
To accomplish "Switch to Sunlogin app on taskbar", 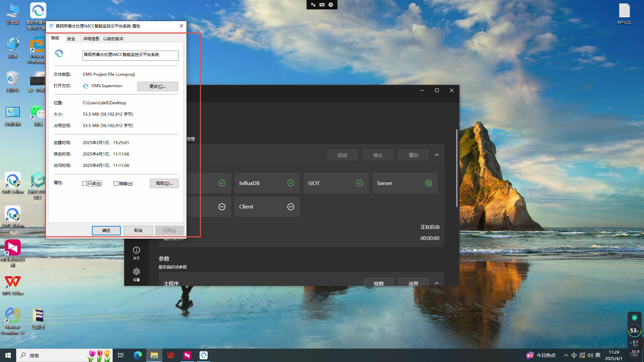I will [x=187, y=355].
